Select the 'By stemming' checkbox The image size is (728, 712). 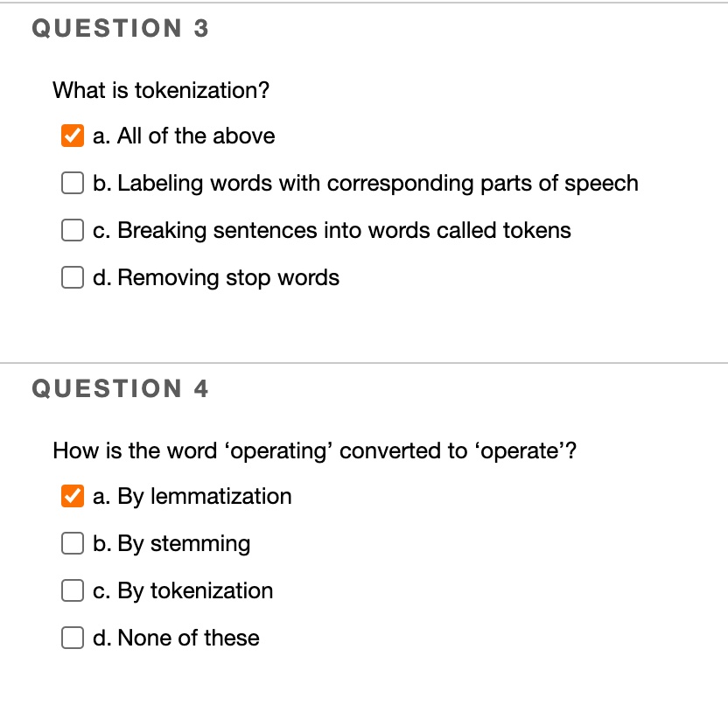point(73,543)
